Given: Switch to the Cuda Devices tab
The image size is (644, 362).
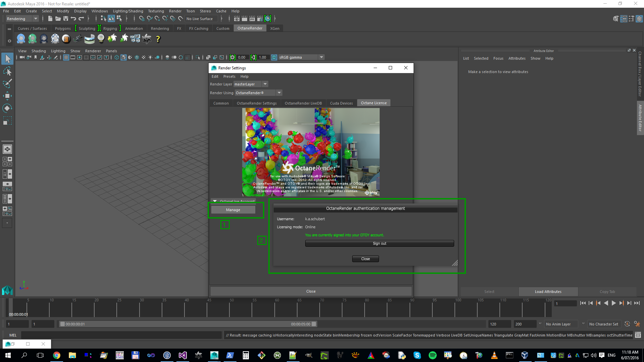Looking at the screenshot, I should click(x=341, y=103).
